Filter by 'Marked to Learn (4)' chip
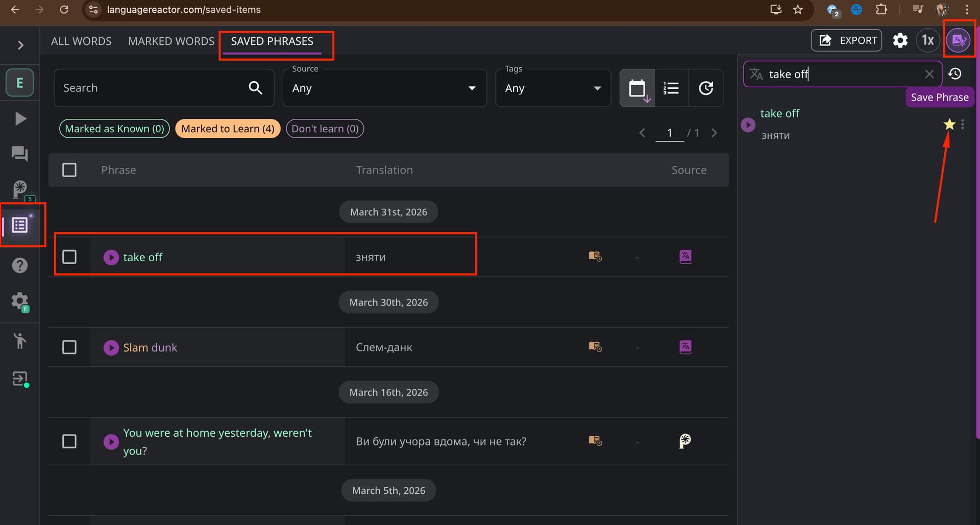 228,129
